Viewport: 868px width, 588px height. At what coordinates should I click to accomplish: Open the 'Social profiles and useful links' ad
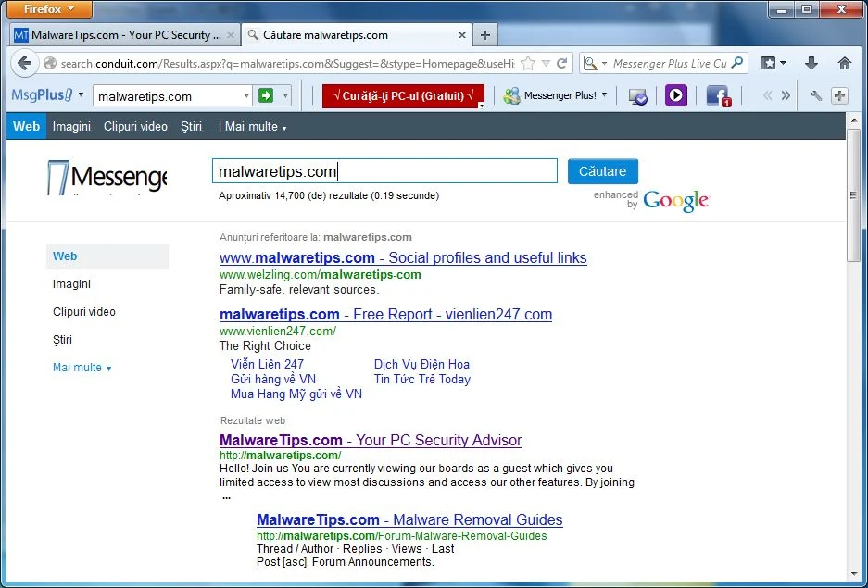pos(403,257)
